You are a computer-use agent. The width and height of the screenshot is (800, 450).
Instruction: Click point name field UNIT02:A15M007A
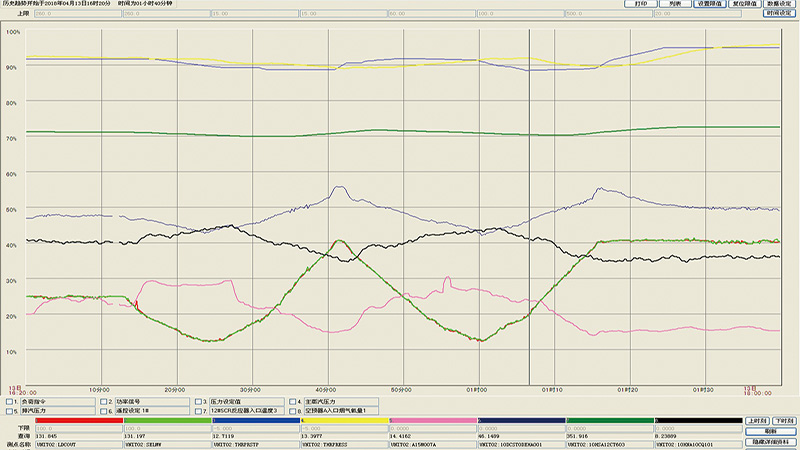click(433, 444)
